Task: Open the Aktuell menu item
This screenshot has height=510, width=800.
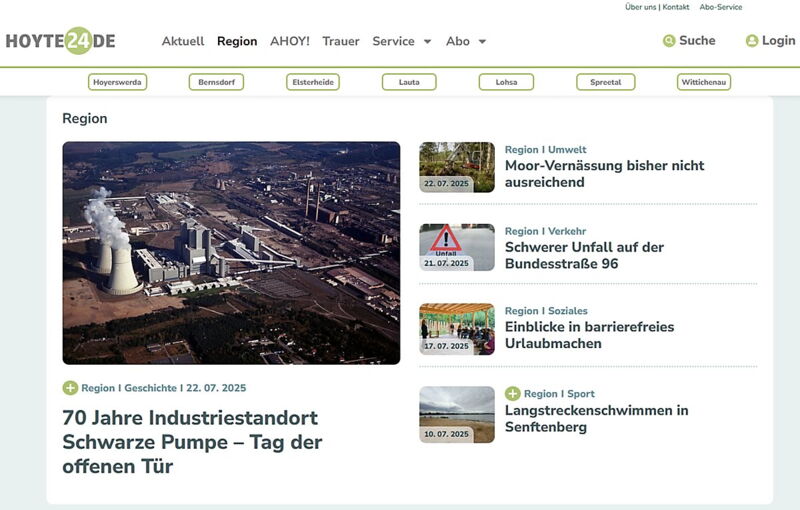Action: point(183,41)
